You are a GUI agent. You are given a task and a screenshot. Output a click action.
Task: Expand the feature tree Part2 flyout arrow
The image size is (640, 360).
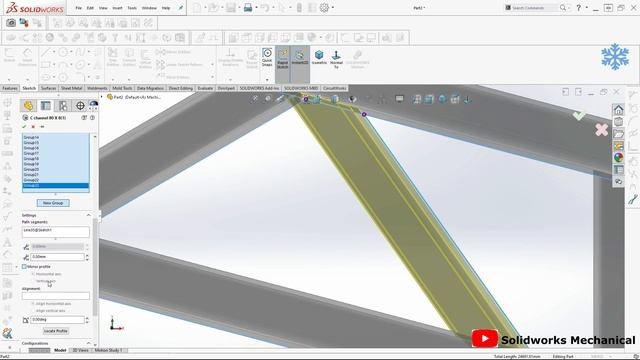tap(102, 97)
